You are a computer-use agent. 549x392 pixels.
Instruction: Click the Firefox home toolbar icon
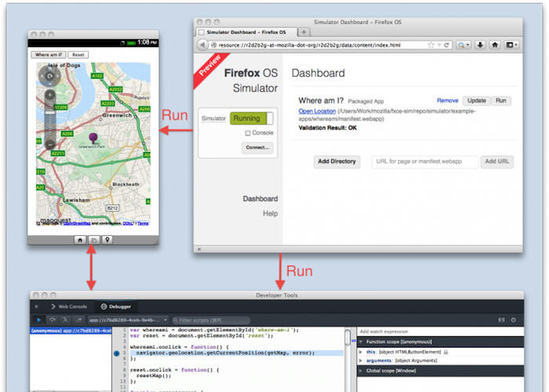[x=495, y=45]
